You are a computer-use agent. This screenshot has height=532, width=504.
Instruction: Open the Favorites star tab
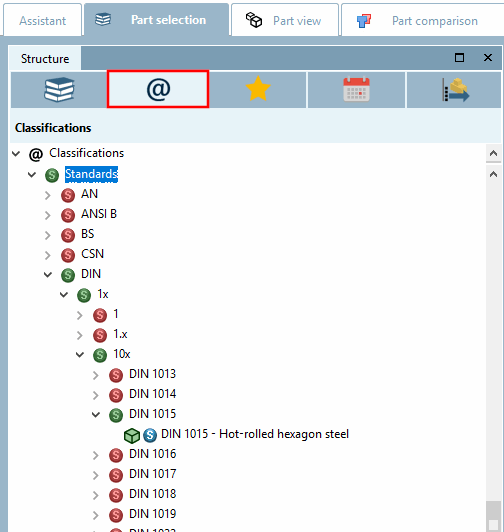(258, 89)
